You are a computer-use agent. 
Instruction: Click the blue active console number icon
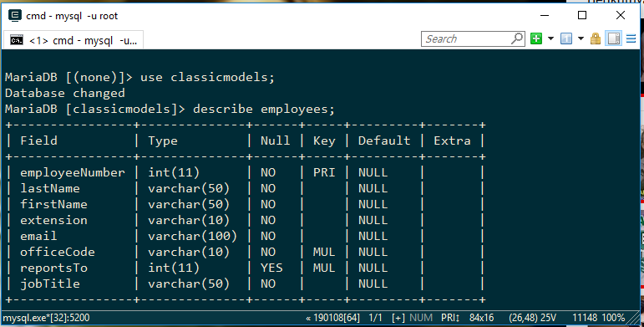[566, 38]
